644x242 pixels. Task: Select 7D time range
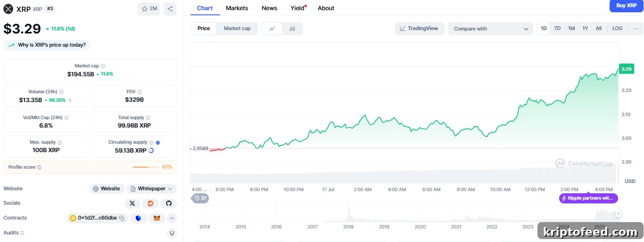[x=557, y=28]
